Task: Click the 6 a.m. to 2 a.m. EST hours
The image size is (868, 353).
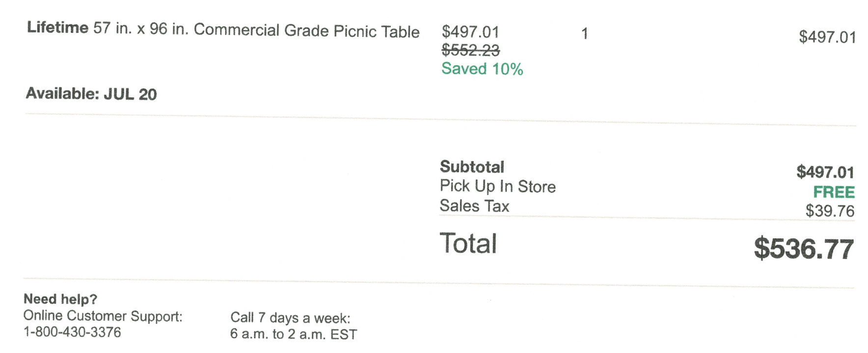Action: [x=293, y=334]
